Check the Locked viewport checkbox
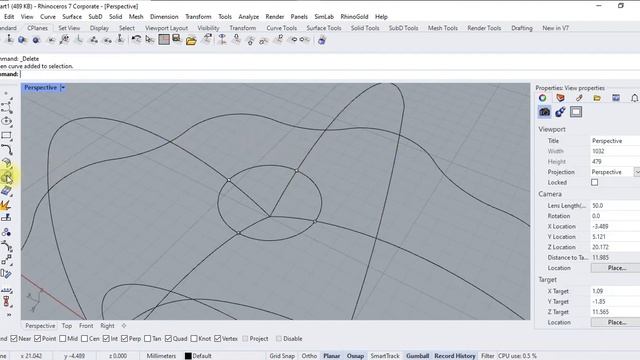Image resolution: width=640 pixels, height=360 pixels. (x=595, y=182)
